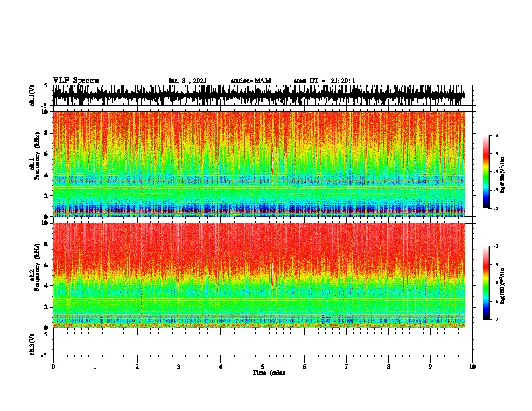
Task: Click the time axis tick label "5"
Action: click(x=263, y=367)
